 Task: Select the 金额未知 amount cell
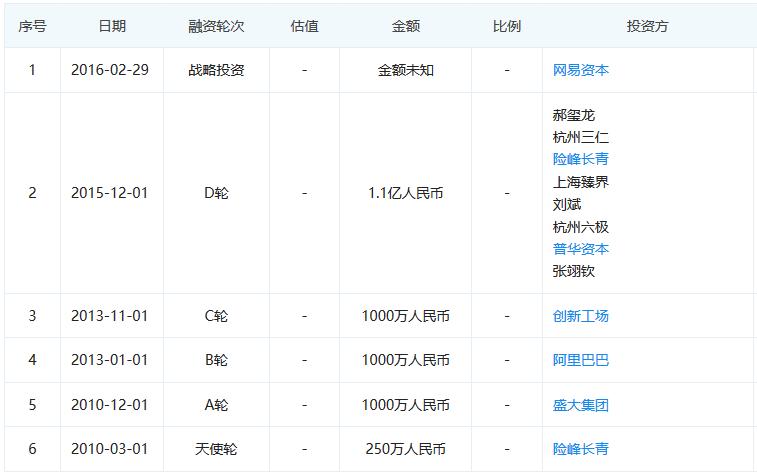click(x=406, y=70)
